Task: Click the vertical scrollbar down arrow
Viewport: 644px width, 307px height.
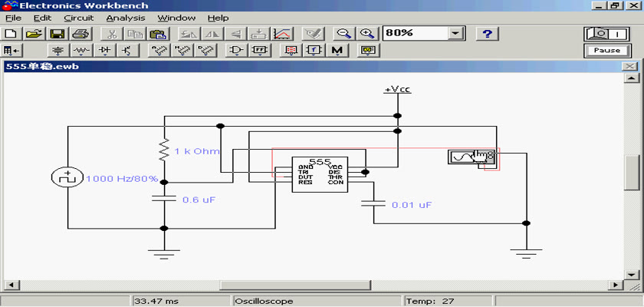Action: 631,274
